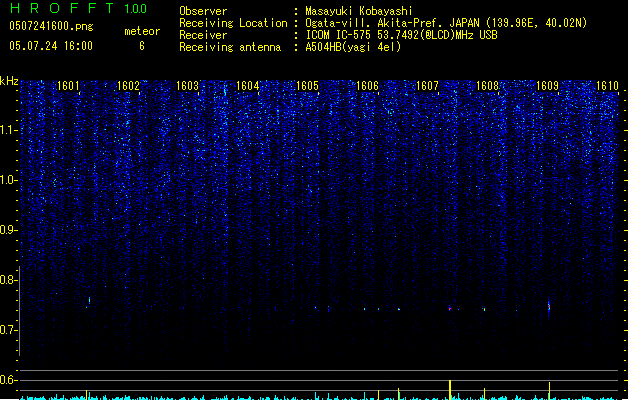Click the 0.6 kHz axis label
This screenshot has width=629, height=400.
tap(8, 380)
